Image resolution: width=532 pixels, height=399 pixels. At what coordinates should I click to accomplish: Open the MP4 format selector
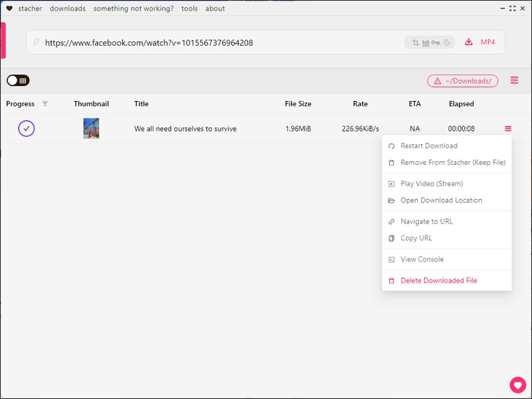coord(488,43)
